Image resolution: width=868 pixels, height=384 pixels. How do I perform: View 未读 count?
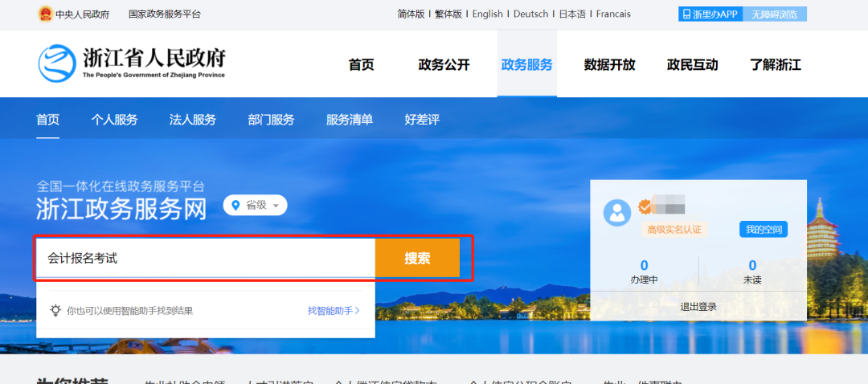click(x=752, y=272)
